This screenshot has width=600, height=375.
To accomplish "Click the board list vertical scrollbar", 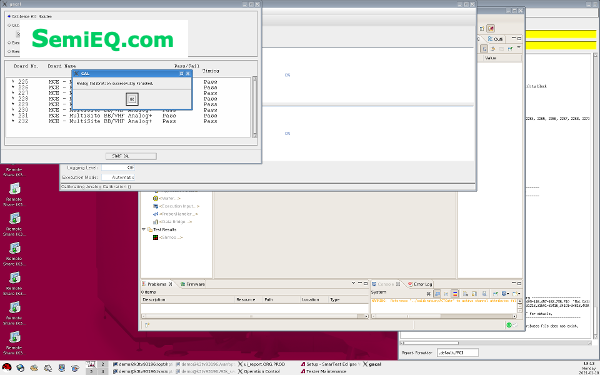I will click(254, 107).
